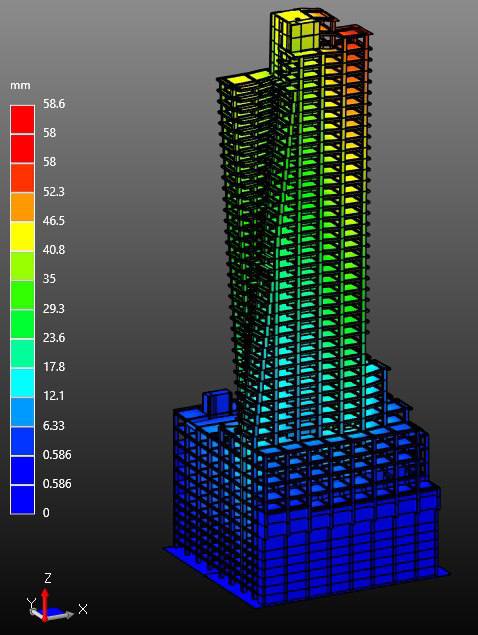The height and width of the screenshot is (635, 478).
Task: Click the legend value 46.5
Action: coord(53,221)
